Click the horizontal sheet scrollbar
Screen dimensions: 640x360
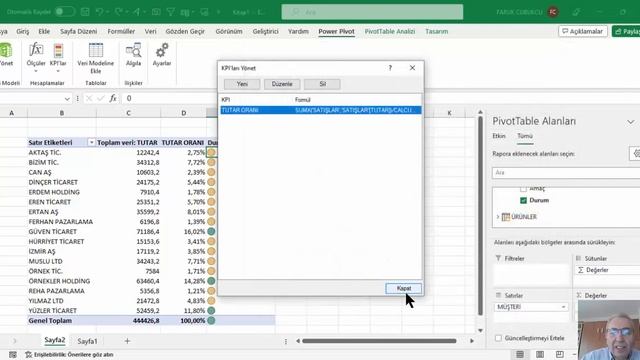pyautogui.click(x=379, y=341)
